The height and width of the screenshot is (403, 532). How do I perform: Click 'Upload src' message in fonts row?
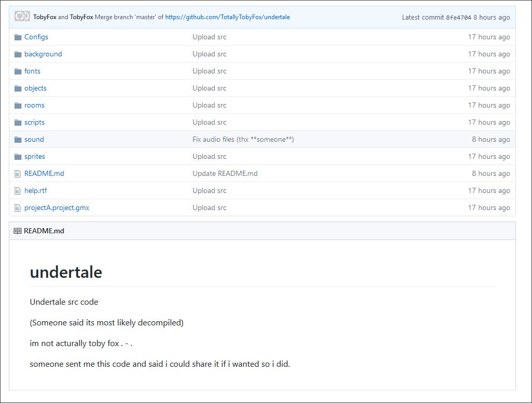pos(210,71)
